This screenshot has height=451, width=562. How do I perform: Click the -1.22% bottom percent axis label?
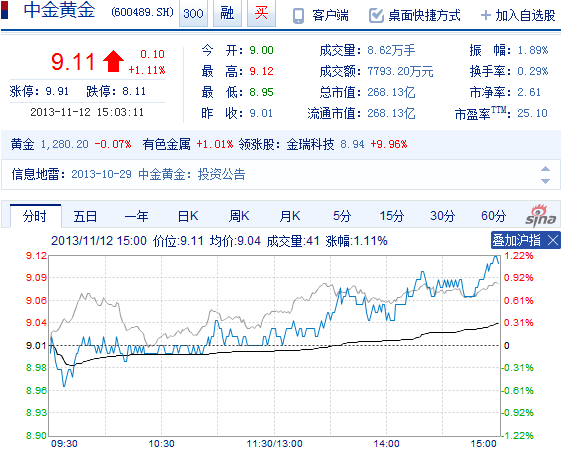point(518,436)
